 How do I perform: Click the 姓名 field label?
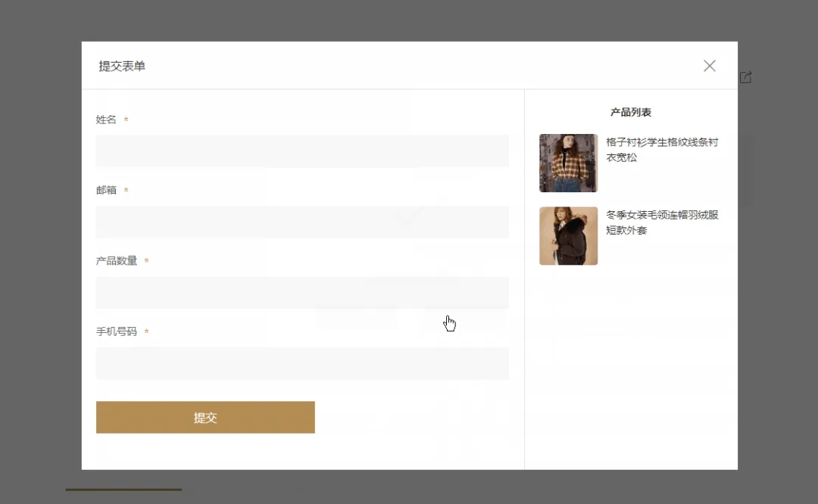point(106,120)
